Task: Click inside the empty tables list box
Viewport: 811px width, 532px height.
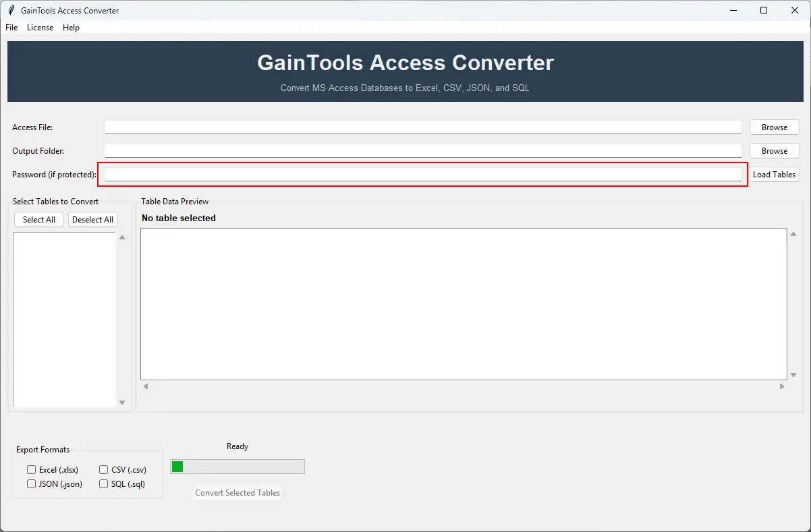Action: 65,320
